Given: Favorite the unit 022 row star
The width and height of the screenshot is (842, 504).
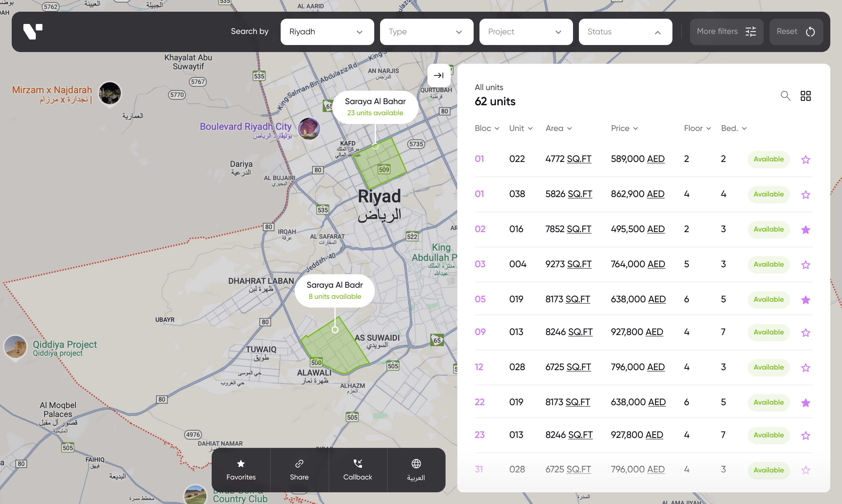Looking at the screenshot, I should pos(805,159).
